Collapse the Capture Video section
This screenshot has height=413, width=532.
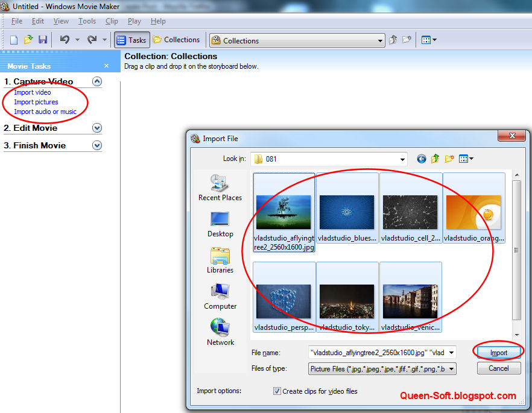97,81
